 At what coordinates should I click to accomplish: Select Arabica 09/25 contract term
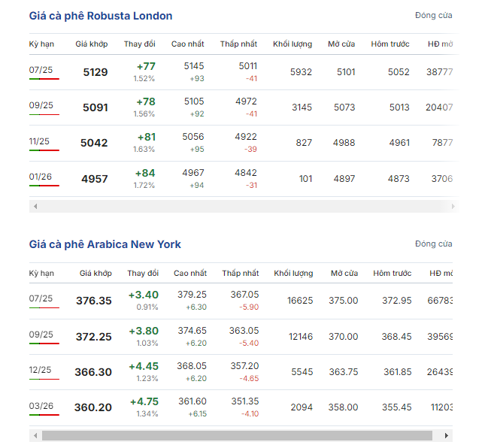(x=41, y=334)
